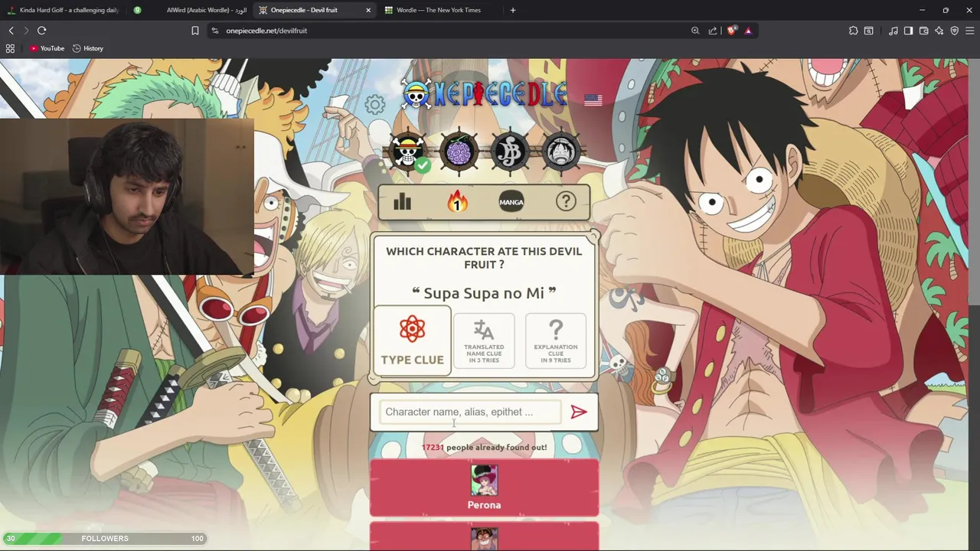
Task: Open the zoom magnifier icon in address bar
Action: tap(695, 31)
